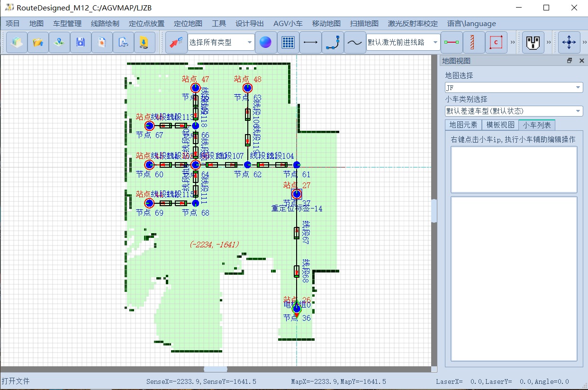Switch to the 模板视图 tab
The height and width of the screenshot is (390, 588).
click(x=500, y=125)
